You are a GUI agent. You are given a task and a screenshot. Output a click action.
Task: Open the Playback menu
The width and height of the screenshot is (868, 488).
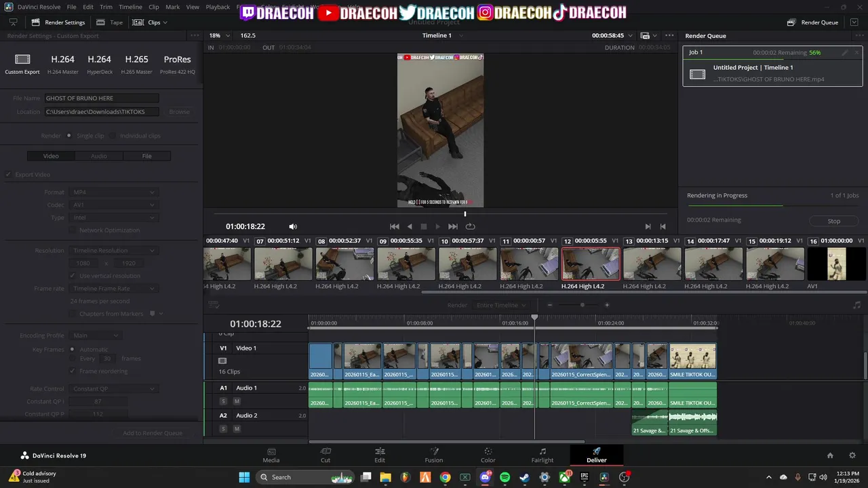pos(218,7)
